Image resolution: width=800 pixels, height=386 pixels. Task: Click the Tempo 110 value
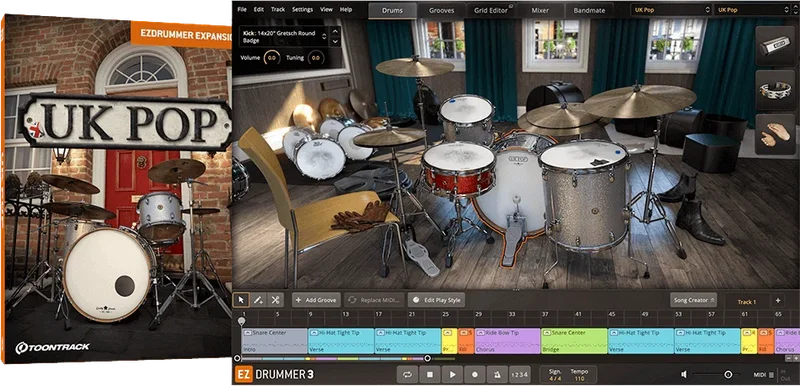[x=579, y=379]
